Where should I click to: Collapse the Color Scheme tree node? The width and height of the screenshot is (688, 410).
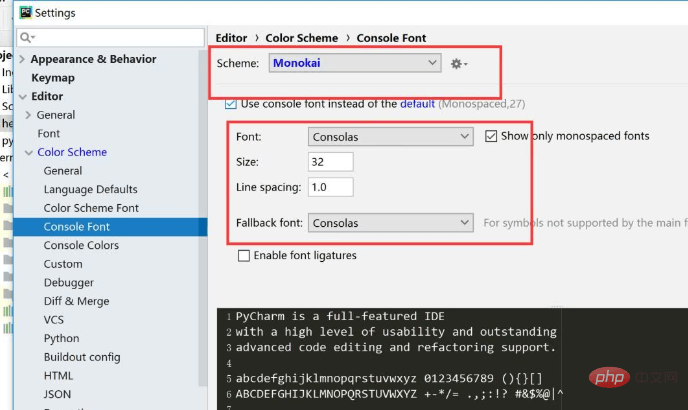pyautogui.click(x=28, y=152)
